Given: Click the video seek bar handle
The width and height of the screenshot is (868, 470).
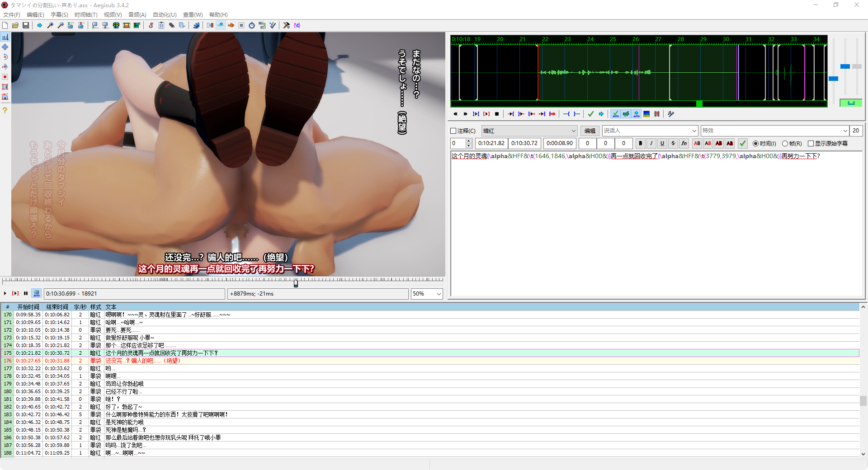Looking at the screenshot, I should (296, 283).
